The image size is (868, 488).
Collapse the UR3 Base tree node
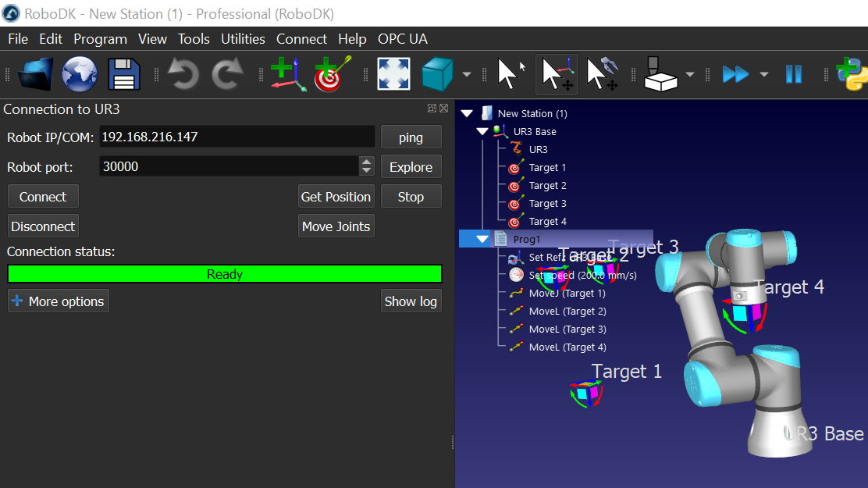[482, 131]
